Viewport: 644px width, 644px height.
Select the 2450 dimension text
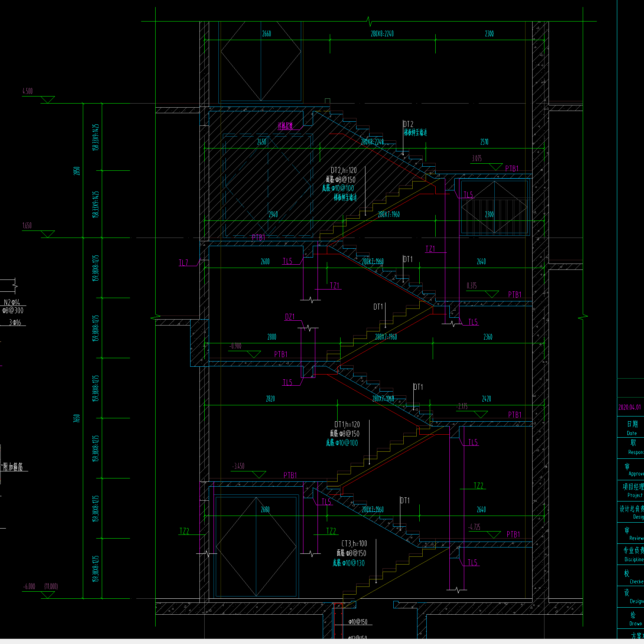coord(262,142)
